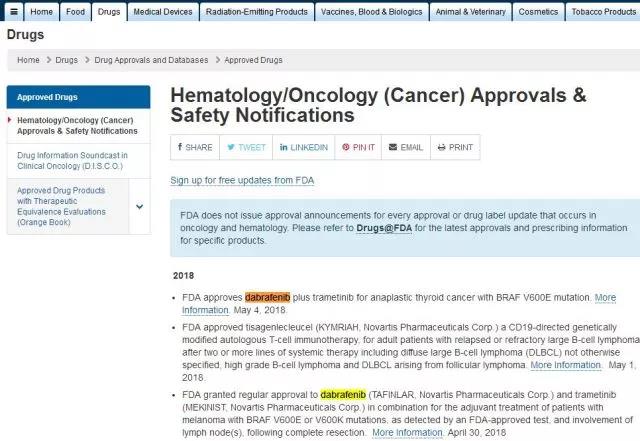Open the Home tab
Image resolution: width=640 pixels, height=441 pixels.
point(42,12)
